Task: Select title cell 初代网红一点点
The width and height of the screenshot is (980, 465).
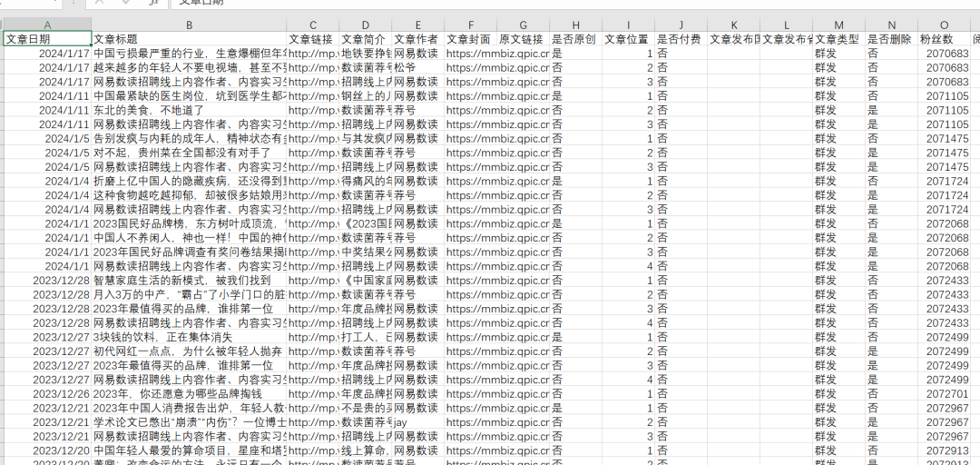Action: [190, 351]
